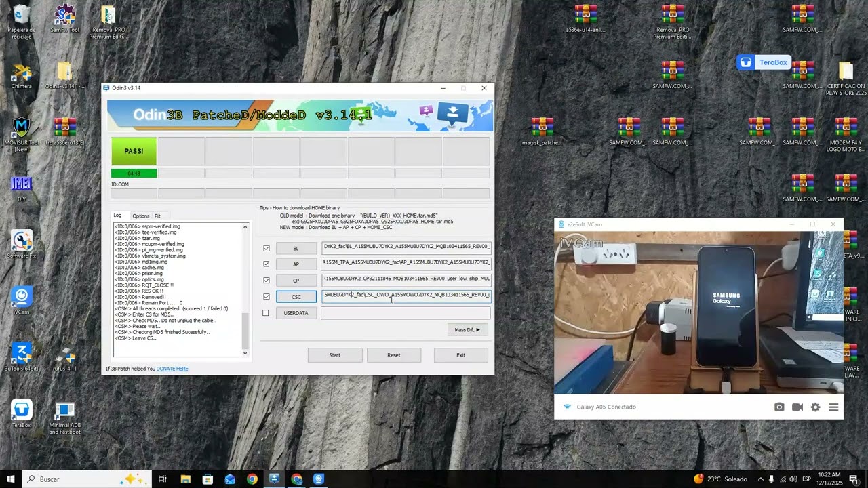Uncheck the CP file checkbox in Odin
The width and height of the screenshot is (868, 488).
[x=266, y=281]
